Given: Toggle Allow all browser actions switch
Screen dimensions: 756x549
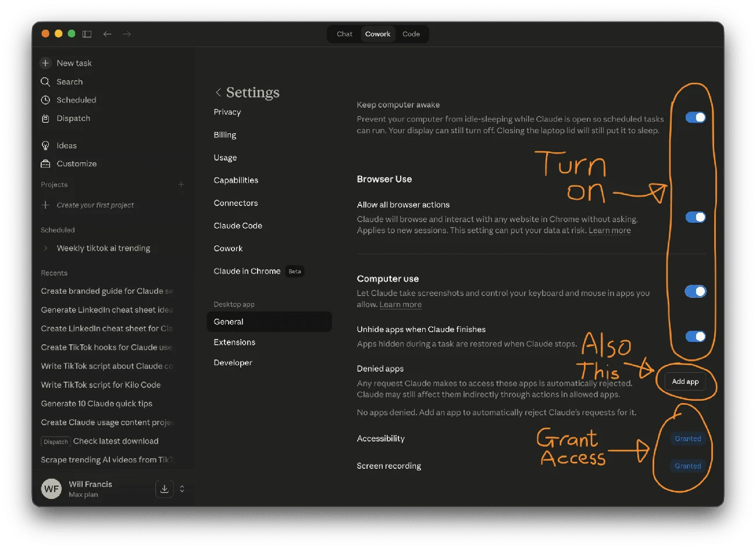Looking at the screenshot, I should (696, 217).
